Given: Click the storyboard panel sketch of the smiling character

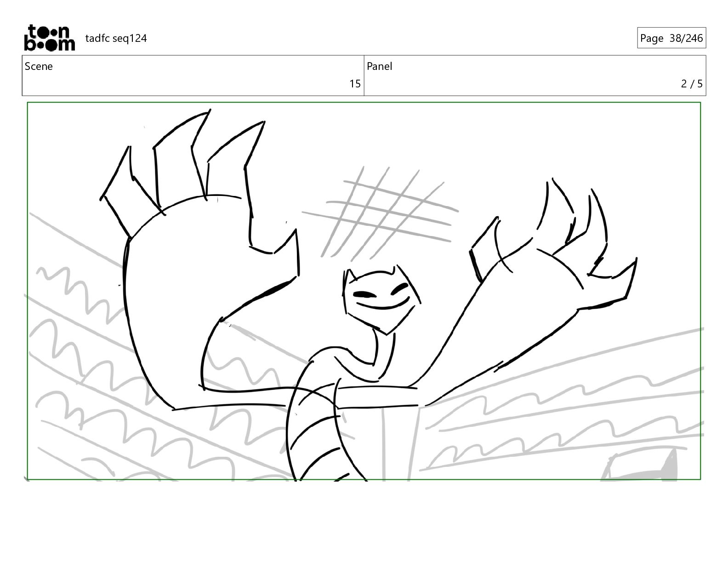Looking at the screenshot, I should click(364, 291).
